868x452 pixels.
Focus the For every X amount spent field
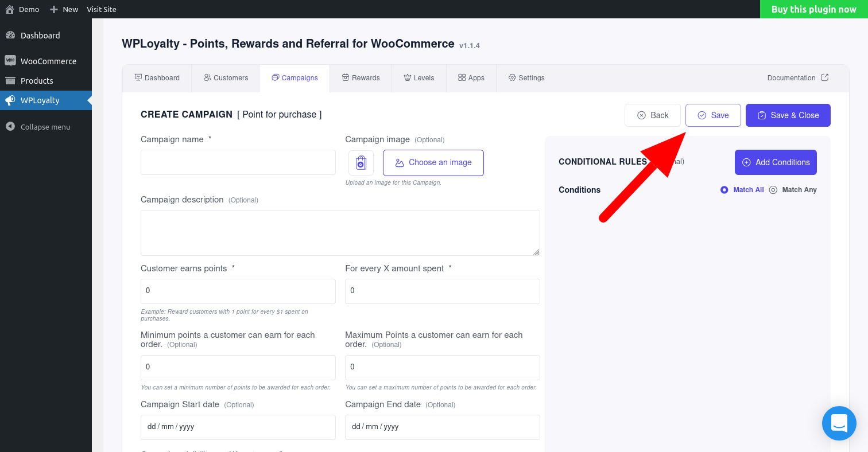(x=443, y=291)
